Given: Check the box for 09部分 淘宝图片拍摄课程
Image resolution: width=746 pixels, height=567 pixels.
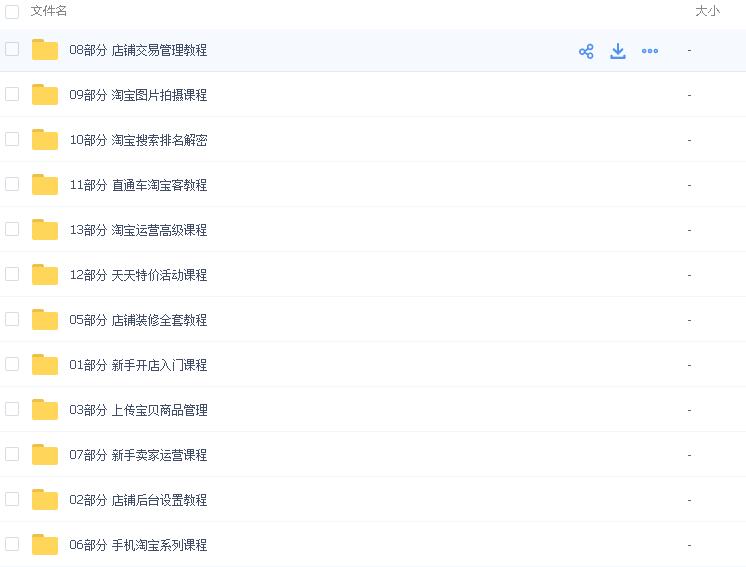Looking at the screenshot, I should [12, 94].
